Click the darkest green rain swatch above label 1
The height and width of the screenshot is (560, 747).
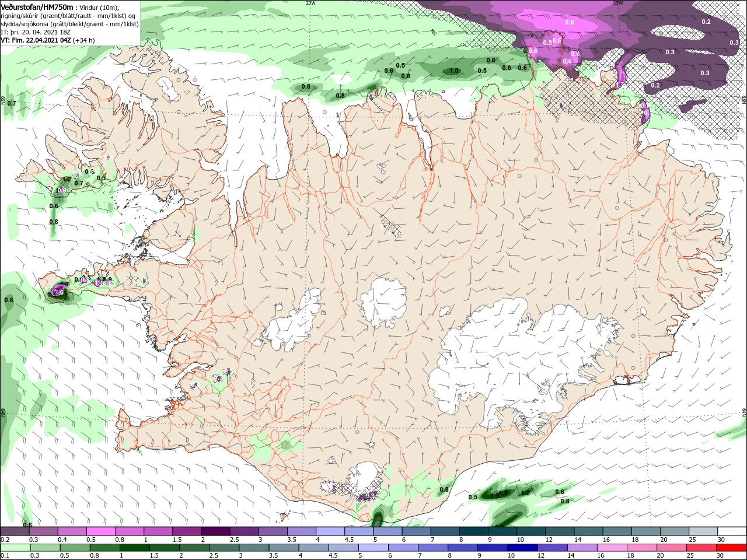tap(135, 548)
